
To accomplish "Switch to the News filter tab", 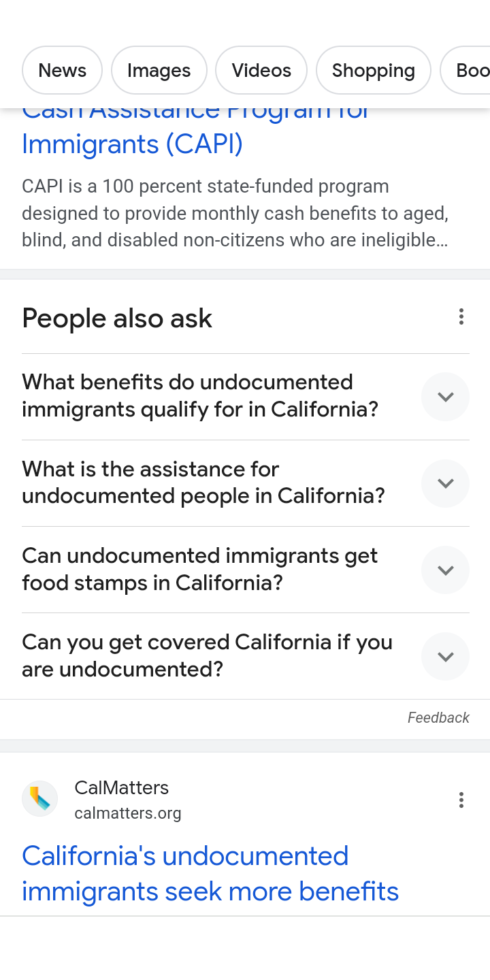I will pos(62,70).
